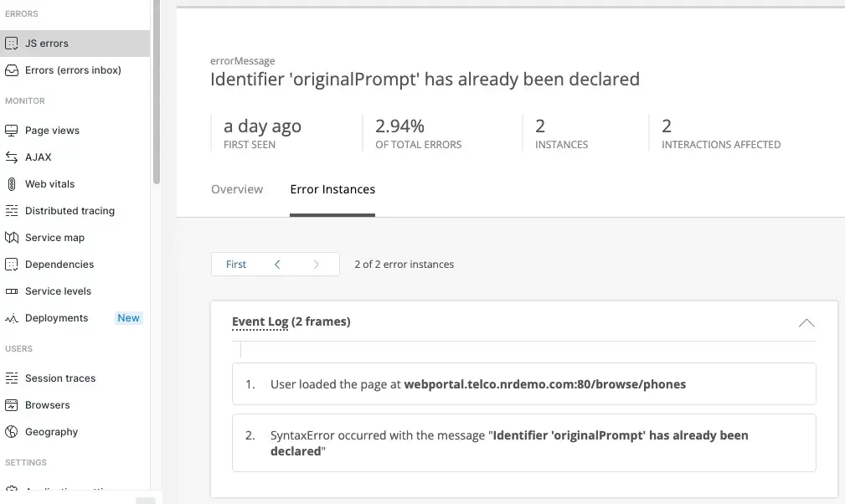This screenshot has height=504, width=845.
Task: Click the Event Log frames heading
Action: [291, 321]
